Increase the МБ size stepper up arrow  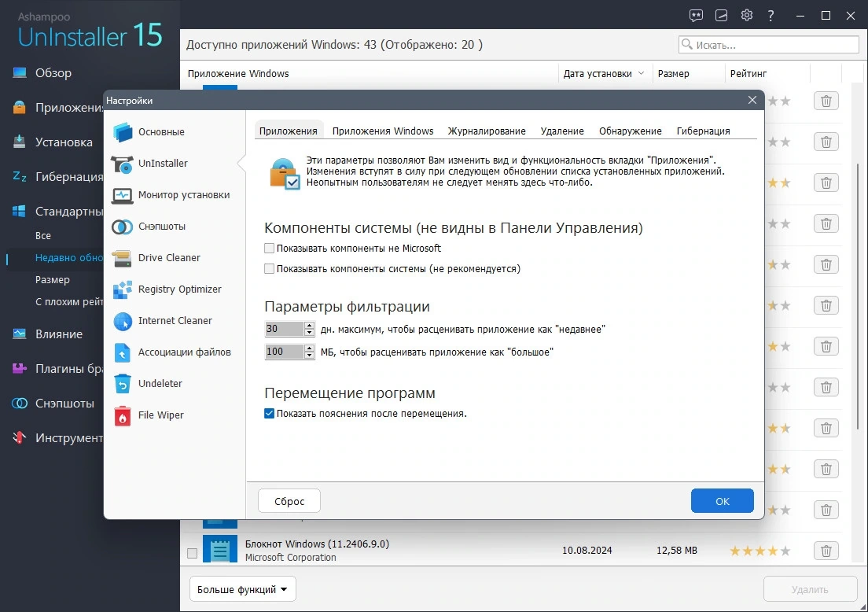[x=310, y=348]
